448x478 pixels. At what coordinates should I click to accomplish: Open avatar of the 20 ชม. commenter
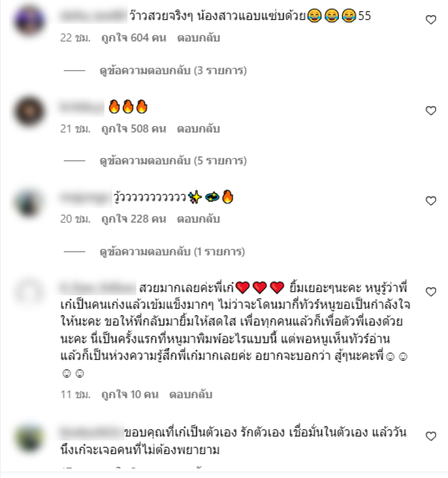(x=30, y=202)
